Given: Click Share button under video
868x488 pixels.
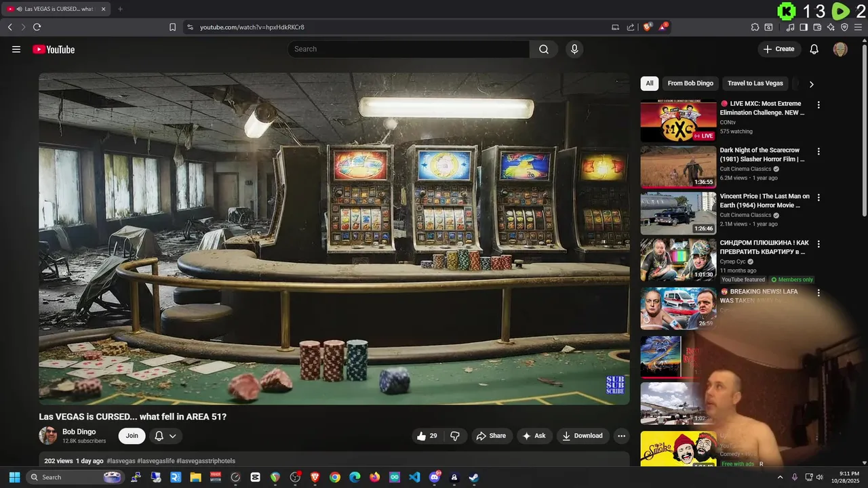Looking at the screenshot, I should click(x=491, y=436).
